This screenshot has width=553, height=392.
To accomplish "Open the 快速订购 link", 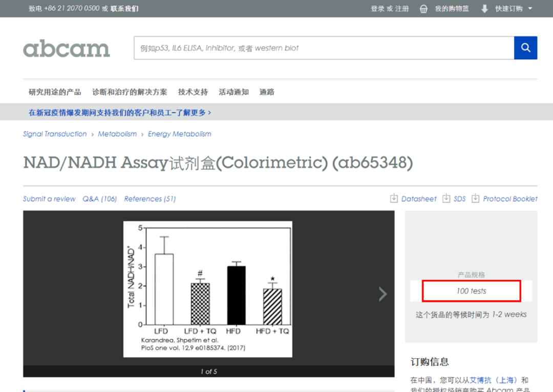I will coord(508,9).
